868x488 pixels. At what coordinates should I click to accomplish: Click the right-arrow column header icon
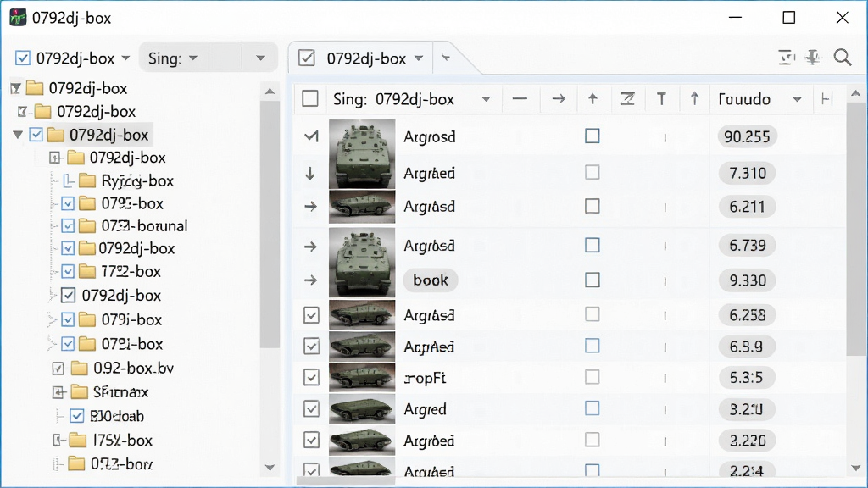coord(559,99)
